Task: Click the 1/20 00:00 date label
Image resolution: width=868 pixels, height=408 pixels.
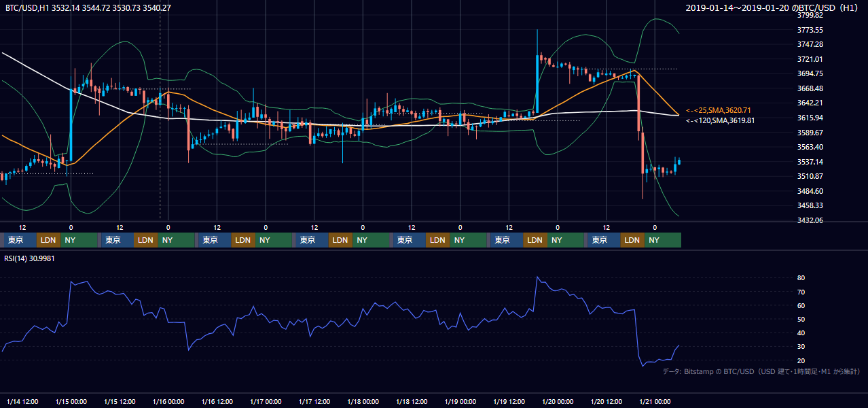Action: click(x=558, y=402)
